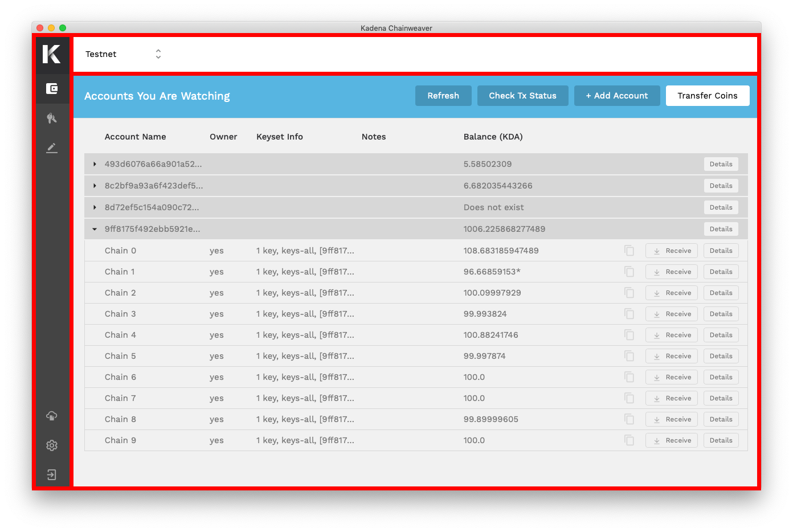Open the Accounts wallet sidebar icon

[52, 89]
